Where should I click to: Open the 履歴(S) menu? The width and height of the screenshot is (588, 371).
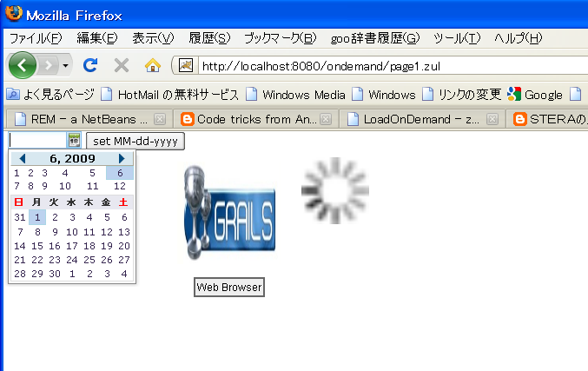pos(209,38)
